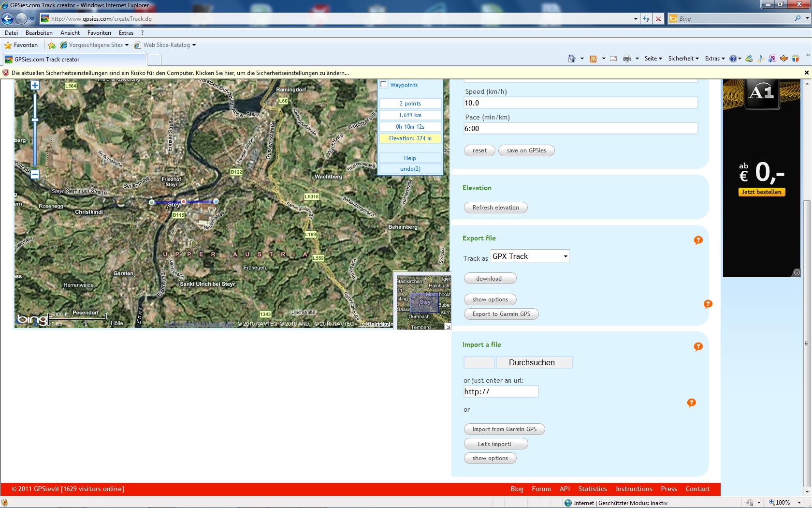Click the orange help icon near the url field
Viewport: 812px width, 508px height.
point(692,403)
